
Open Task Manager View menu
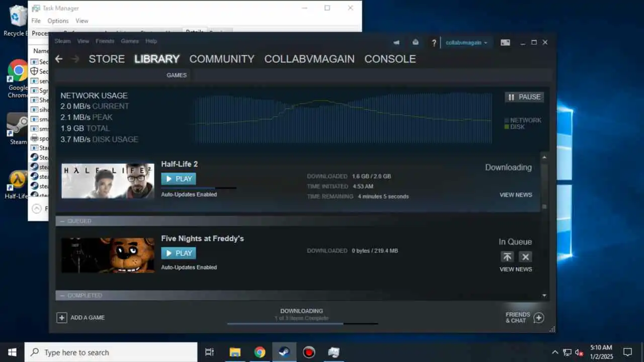point(82,21)
